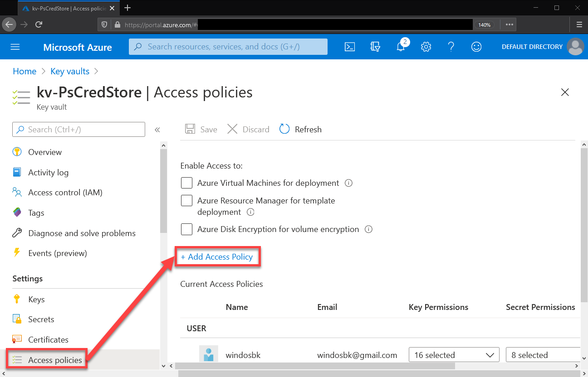Open the Firefox menu button
This screenshot has height=377, width=588.
(579, 24)
